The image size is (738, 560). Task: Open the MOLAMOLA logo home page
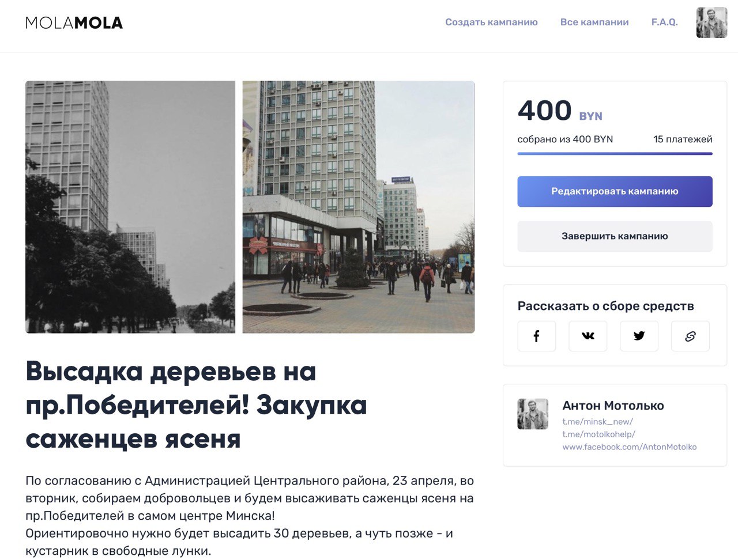74,22
